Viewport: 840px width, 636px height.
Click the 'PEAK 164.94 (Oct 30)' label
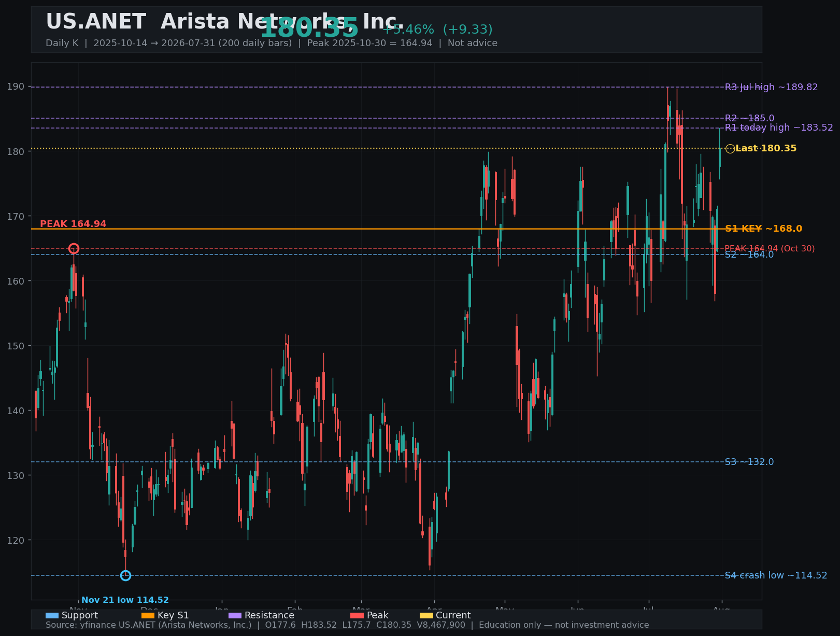pyautogui.click(x=770, y=249)
